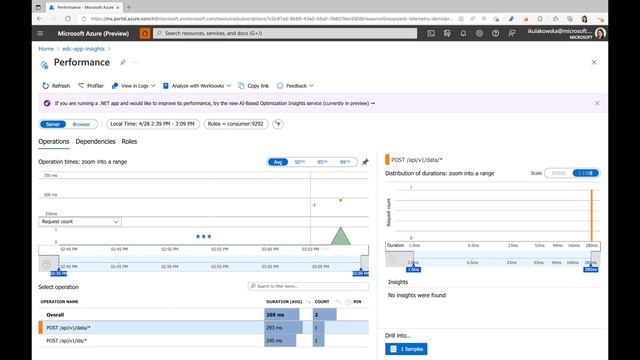Open the add filter funnel icon

pyautogui.click(x=278, y=124)
